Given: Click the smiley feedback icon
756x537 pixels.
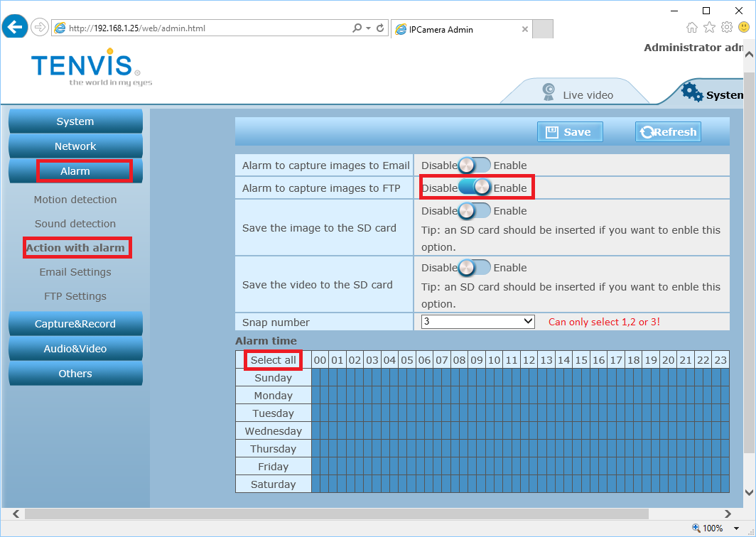Looking at the screenshot, I should [x=743, y=28].
